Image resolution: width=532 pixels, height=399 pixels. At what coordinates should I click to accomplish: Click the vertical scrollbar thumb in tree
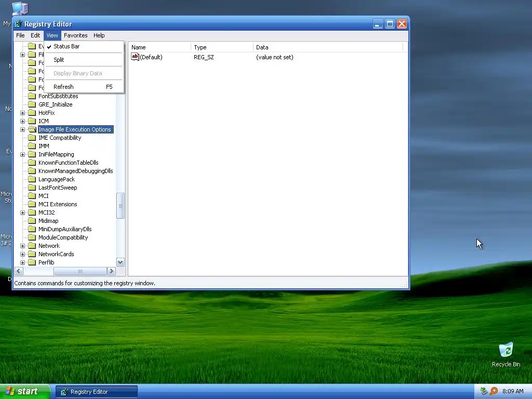(x=121, y=206)
